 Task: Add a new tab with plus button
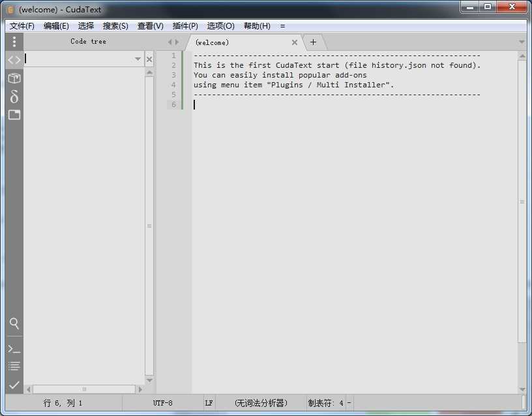(313, 42)
